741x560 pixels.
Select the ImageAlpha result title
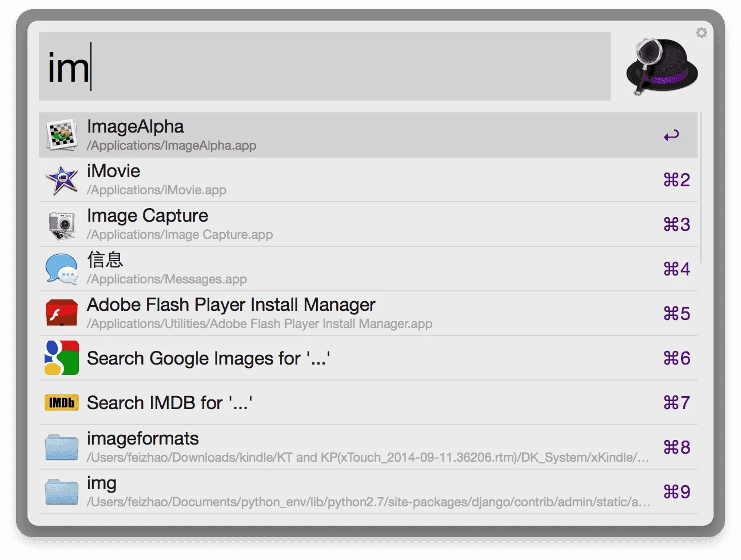[136, 127]
